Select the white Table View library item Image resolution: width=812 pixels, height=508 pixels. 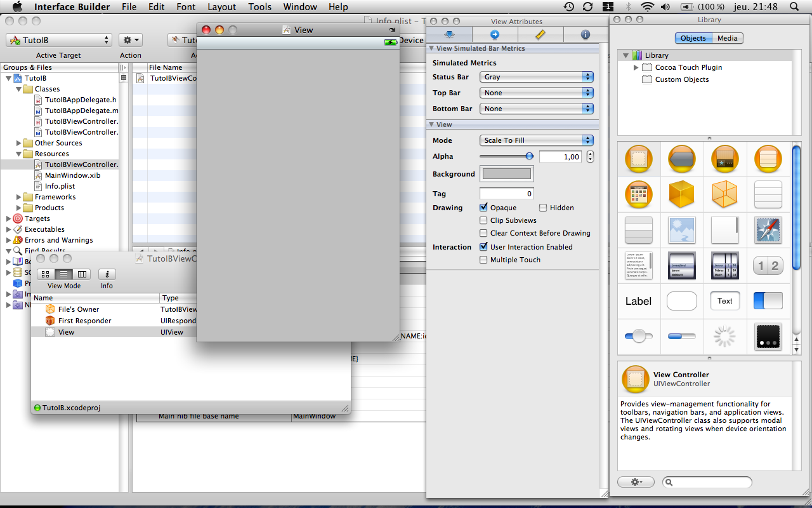click(x=768, y=194)
